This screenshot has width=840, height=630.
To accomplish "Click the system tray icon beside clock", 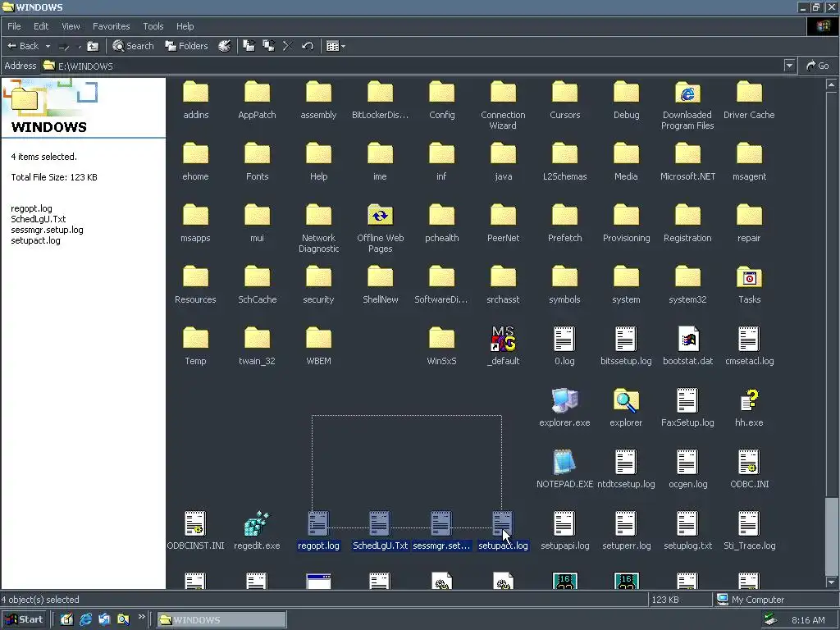I will tap(770, 620).
